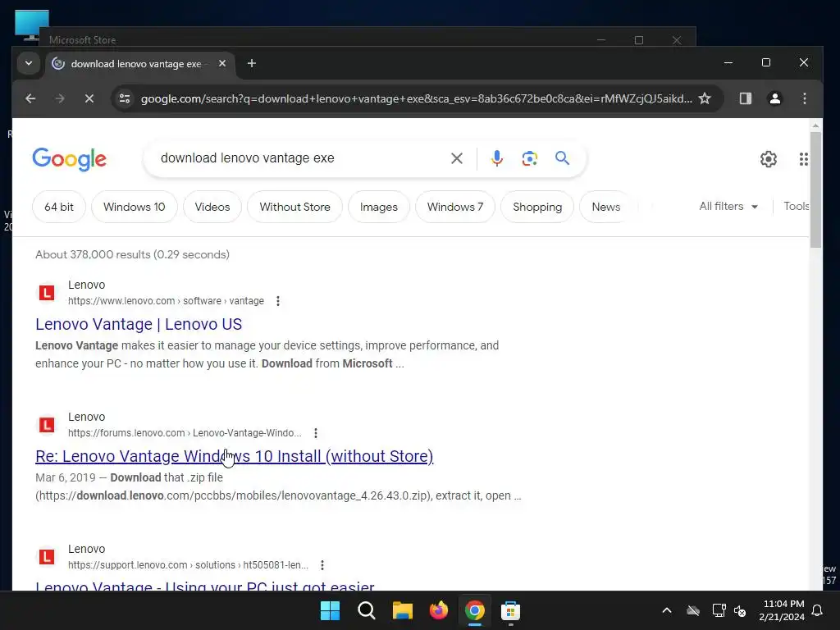Open the 'Lenovo Vantage - Using your PC' result
The image size is (840, 630).
pyautogui.click(x=204, y=586)
